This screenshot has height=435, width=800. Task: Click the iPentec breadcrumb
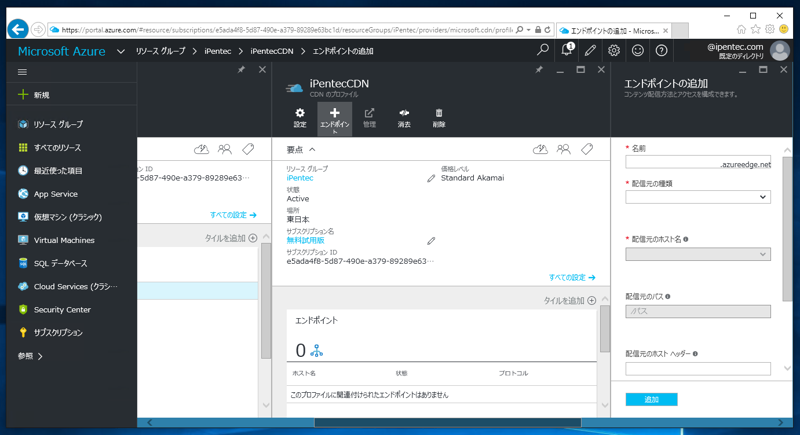pyautogui.click(x=218, y=51)
